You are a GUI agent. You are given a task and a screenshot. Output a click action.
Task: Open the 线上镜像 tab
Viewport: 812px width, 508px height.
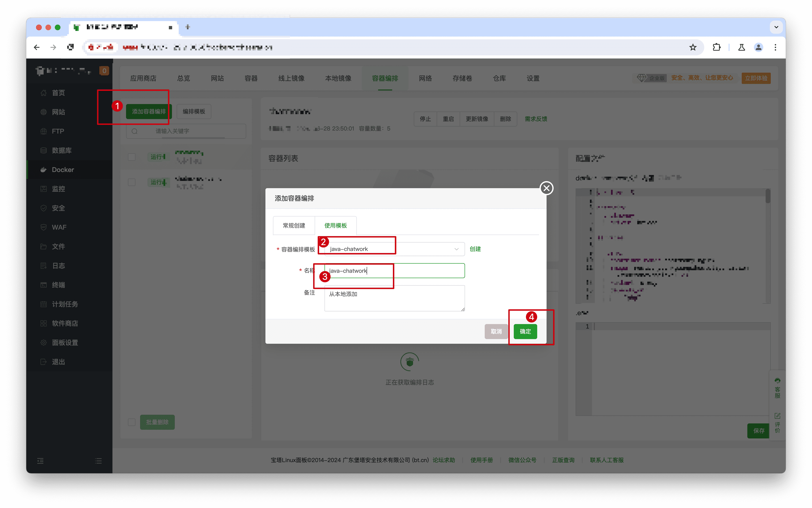[x=291, y=78]
